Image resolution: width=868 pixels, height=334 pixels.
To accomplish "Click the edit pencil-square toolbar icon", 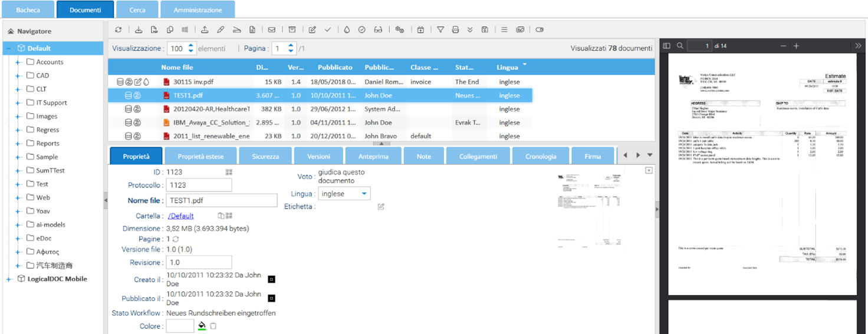I will point(313,29).
